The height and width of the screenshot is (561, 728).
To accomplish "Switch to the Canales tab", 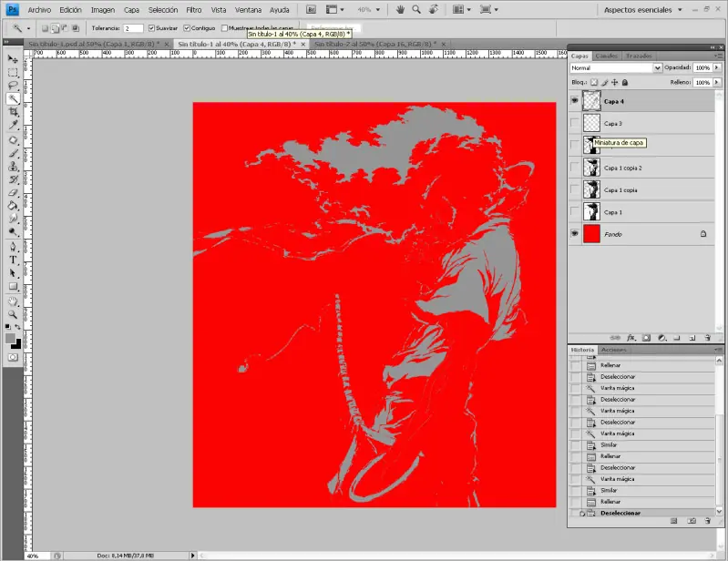I will pos(606,56).
